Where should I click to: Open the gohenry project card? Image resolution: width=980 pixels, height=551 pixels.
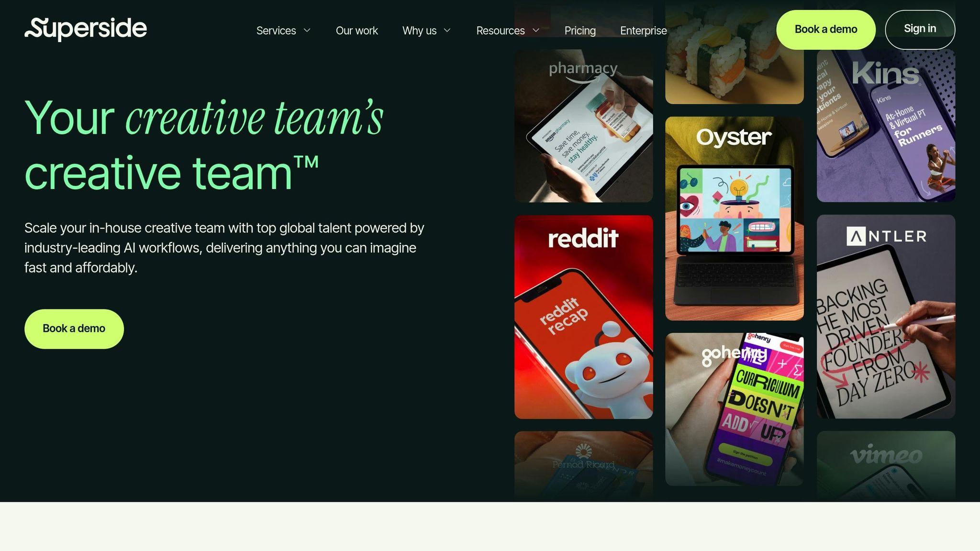tap(735, 409)
